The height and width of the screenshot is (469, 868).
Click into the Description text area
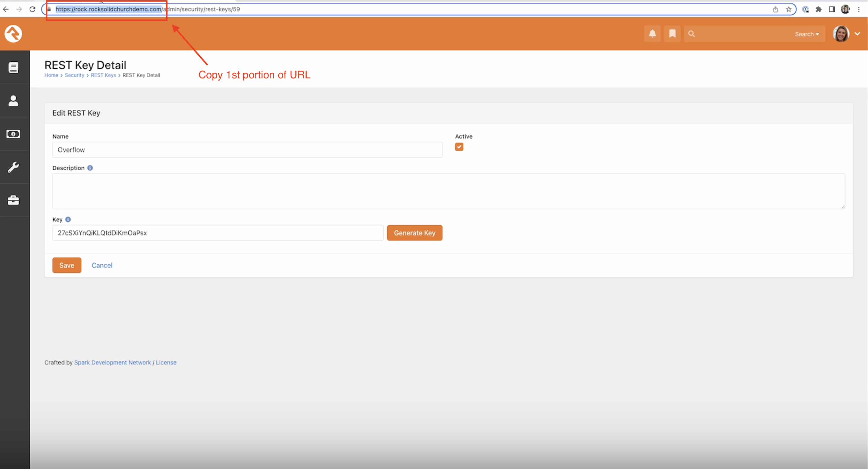tap(449, 191)
